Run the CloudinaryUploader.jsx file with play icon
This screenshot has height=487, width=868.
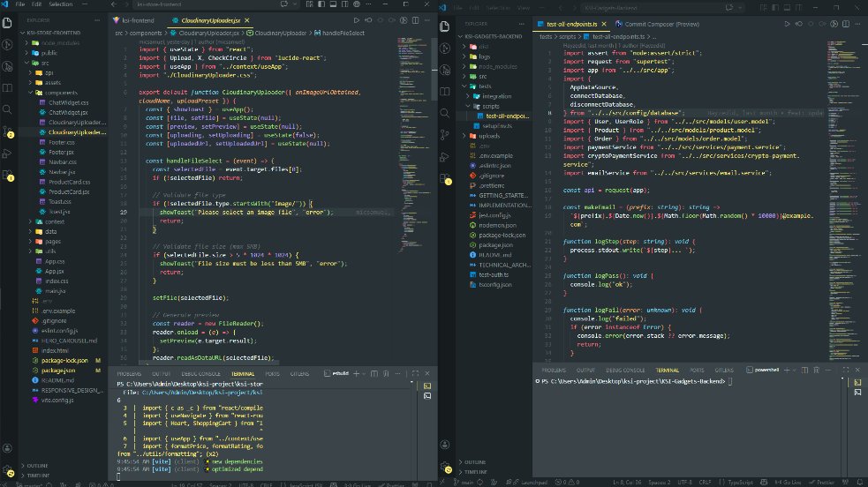click(x=357, y=20)
